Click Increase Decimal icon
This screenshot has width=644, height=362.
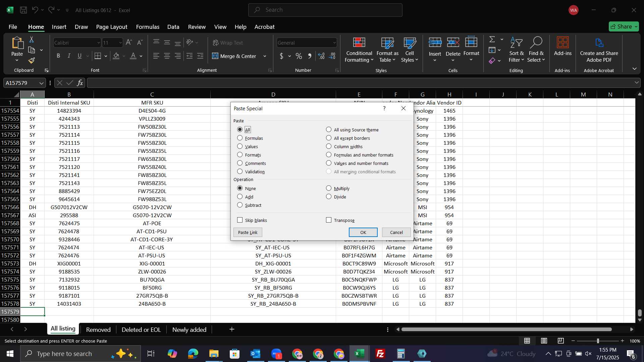pos(321,56)
